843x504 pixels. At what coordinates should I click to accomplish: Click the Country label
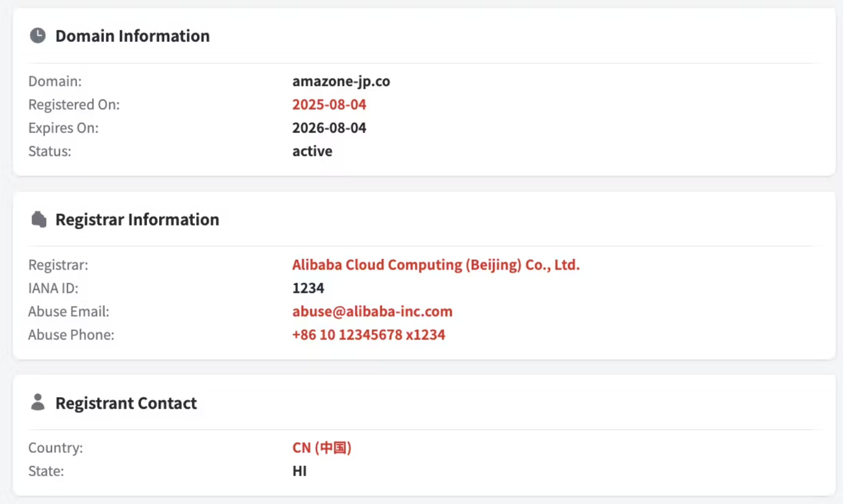55,447
